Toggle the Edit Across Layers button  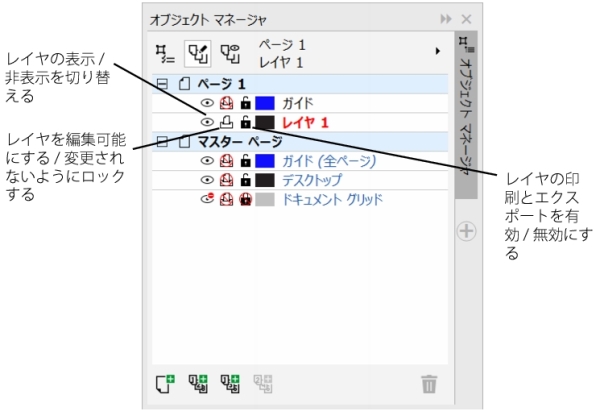pyautogui.click(x=196, y=50)
